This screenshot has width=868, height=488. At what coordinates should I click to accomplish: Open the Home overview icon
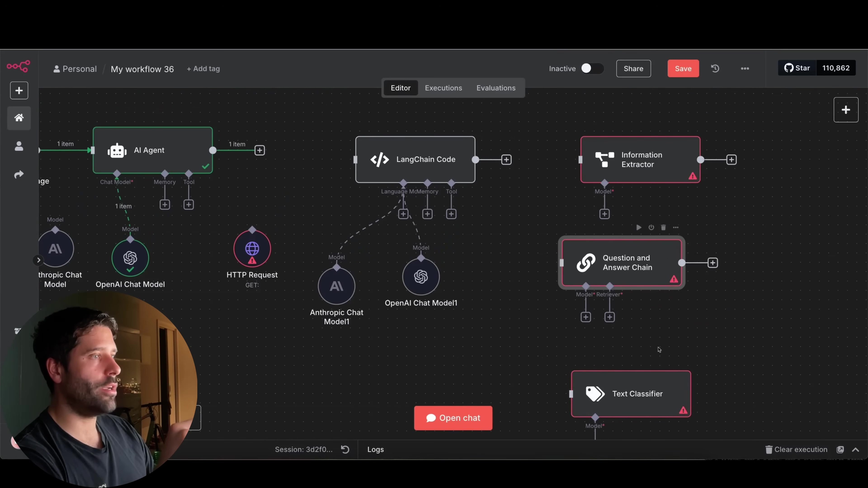point(19,118)
